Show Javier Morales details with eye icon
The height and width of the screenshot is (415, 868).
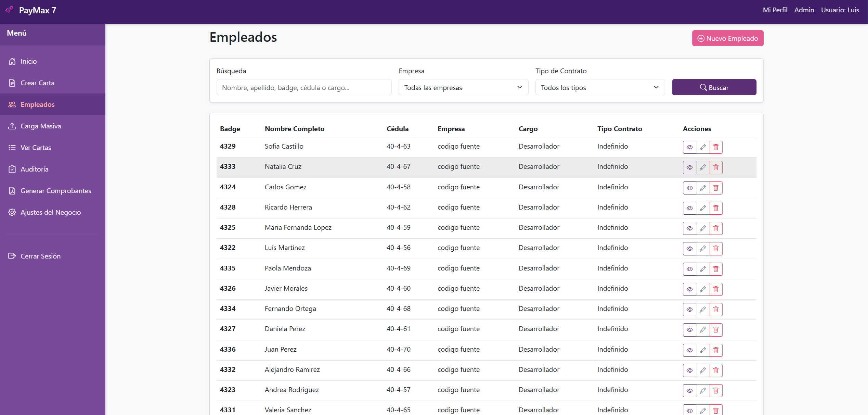(x=689, y=289)
